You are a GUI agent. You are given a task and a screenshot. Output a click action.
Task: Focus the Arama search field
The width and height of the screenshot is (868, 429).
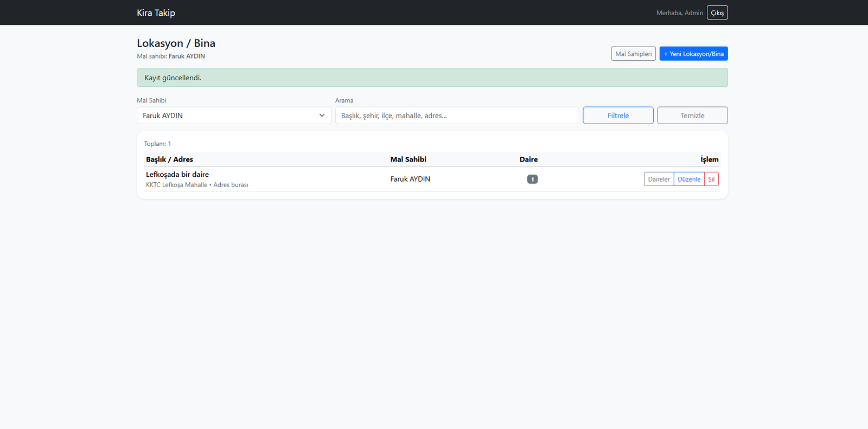pos(457,116)
